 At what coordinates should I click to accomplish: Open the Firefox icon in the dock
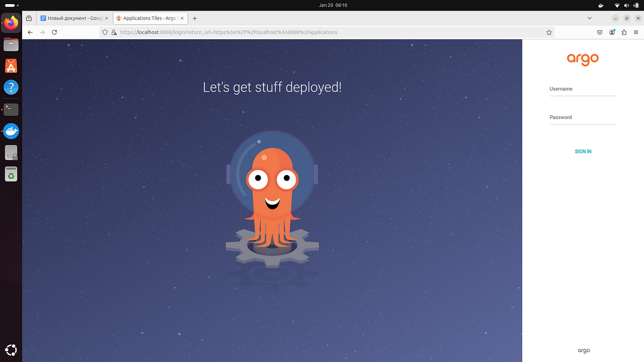click(x=11, y=23)
